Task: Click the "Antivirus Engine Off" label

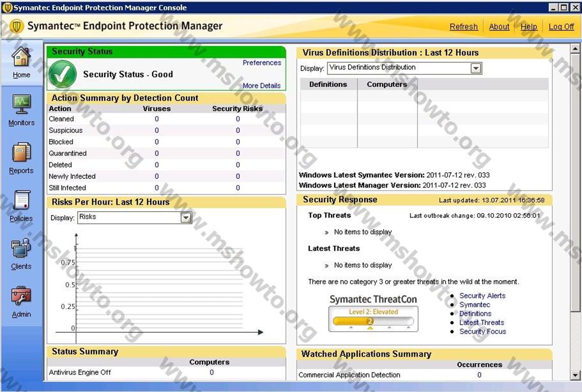Action: [80, 373]
